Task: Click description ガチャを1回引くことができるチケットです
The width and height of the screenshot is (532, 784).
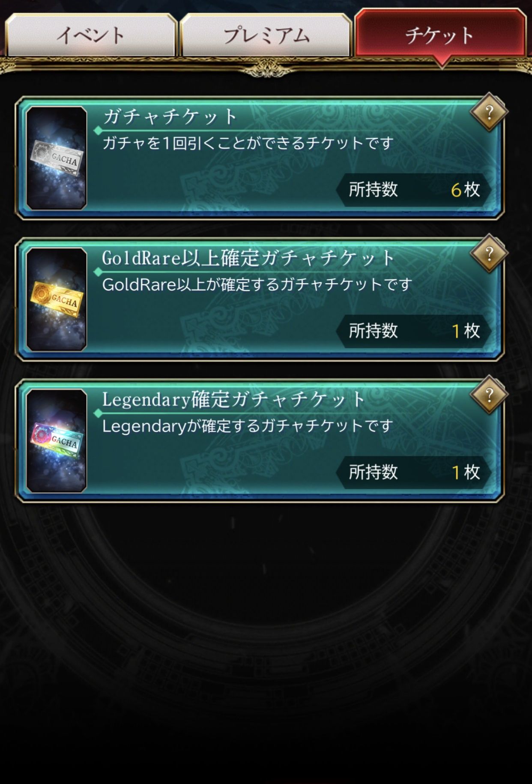Action: pyautogui.click(x=248, y=143)
